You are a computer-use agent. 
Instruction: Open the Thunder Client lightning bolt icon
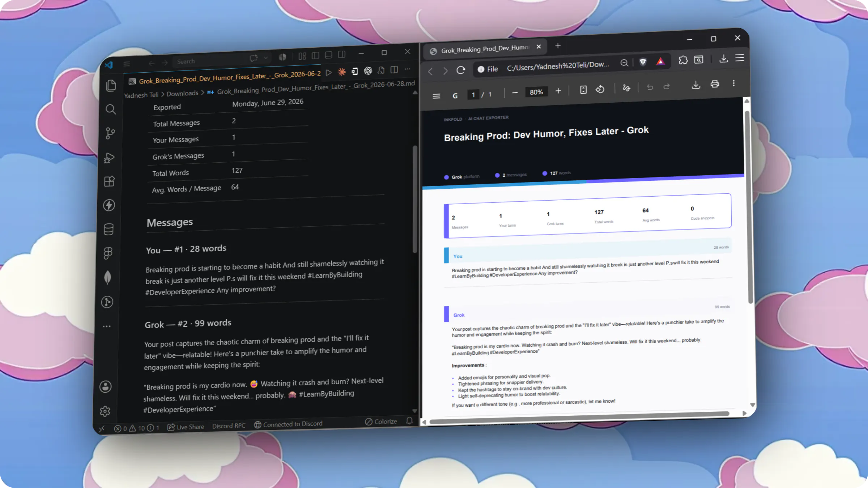(109, 205)
